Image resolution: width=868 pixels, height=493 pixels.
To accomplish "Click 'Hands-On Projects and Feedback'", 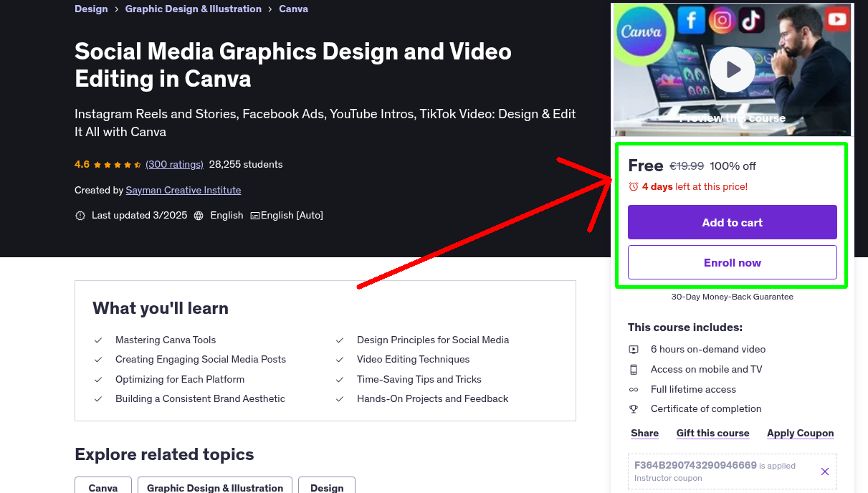I will pos(432,398).
